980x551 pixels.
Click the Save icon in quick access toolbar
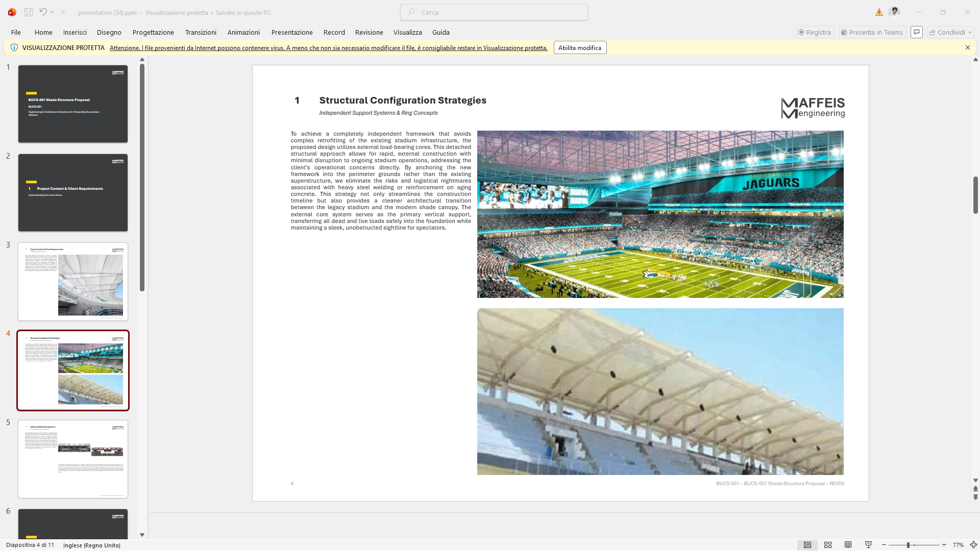pos(29,12)
